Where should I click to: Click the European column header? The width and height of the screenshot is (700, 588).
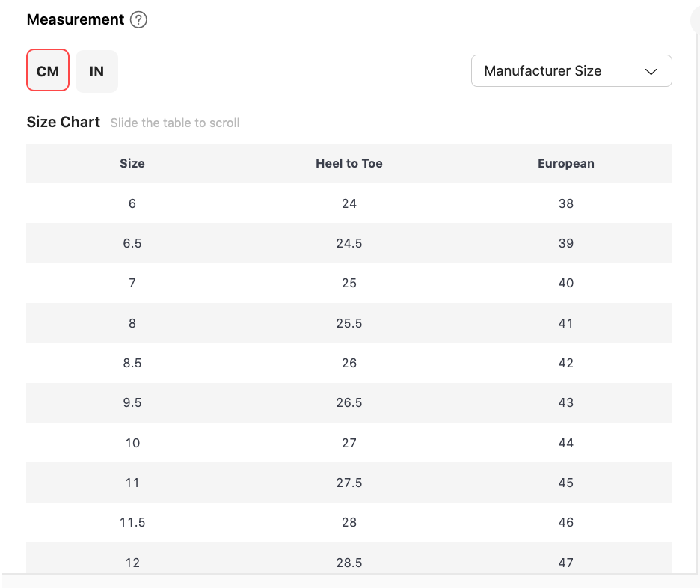pyautogui.click(x=565, y=163)
